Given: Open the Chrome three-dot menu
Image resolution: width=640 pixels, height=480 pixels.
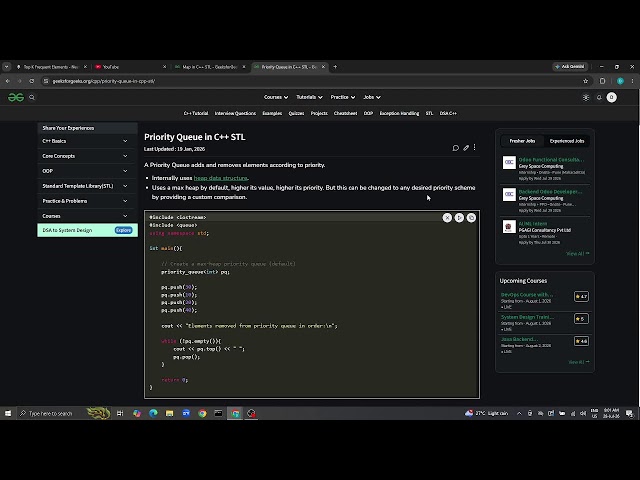Looking at the screenshot, I should 632,81.
